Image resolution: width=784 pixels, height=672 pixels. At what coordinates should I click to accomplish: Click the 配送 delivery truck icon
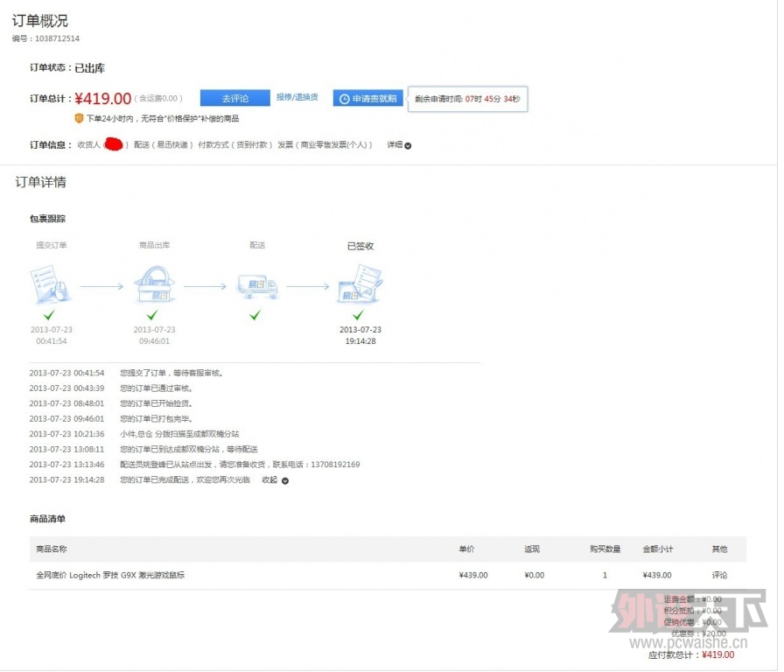(x=257, y=286)
